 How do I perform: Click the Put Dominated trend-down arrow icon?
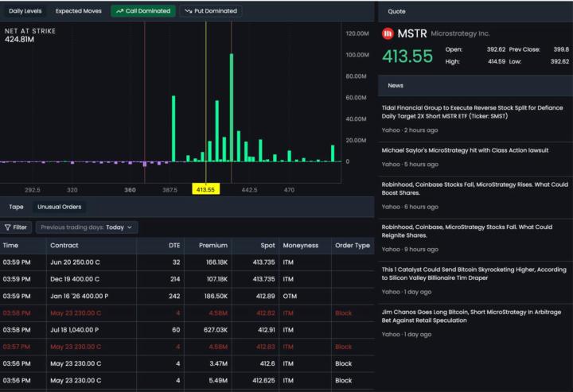[188, 11]
